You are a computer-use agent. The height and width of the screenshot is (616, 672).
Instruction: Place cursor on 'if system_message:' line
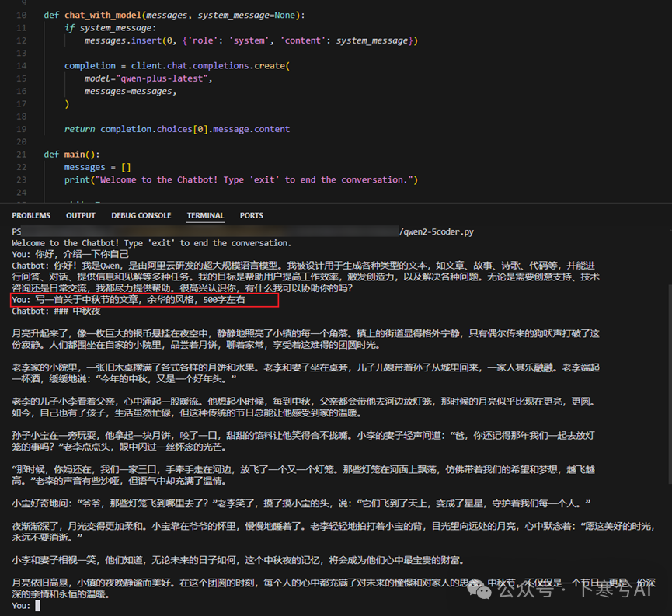110,28
